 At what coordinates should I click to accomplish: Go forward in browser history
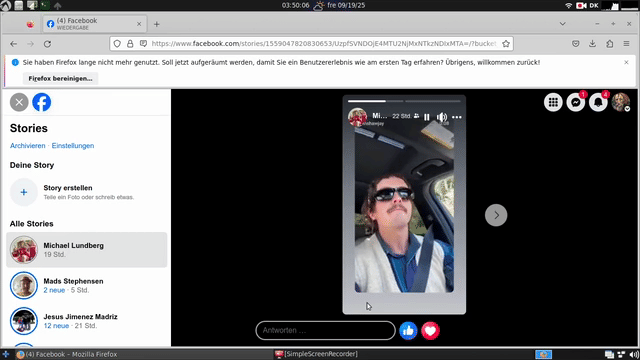[x=31, y=44]
